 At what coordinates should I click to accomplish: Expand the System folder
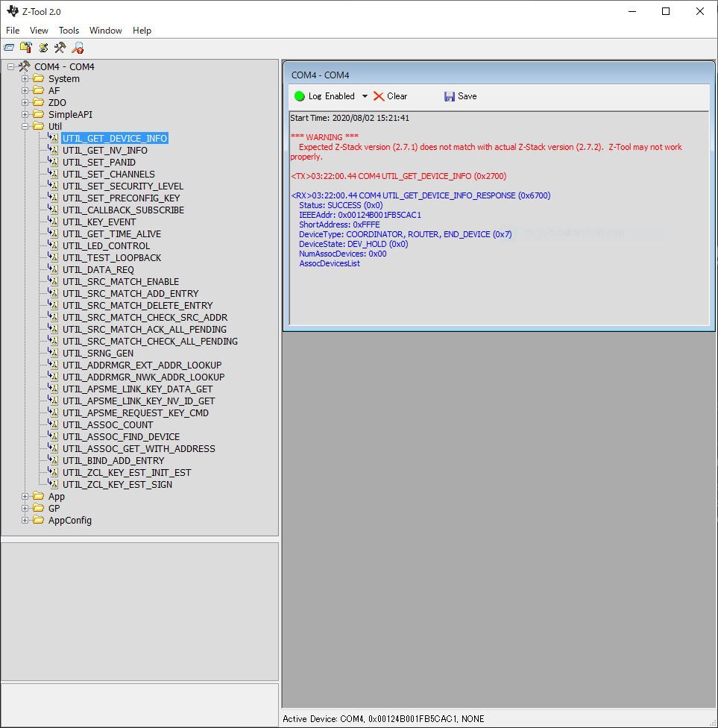click(25, 78)
